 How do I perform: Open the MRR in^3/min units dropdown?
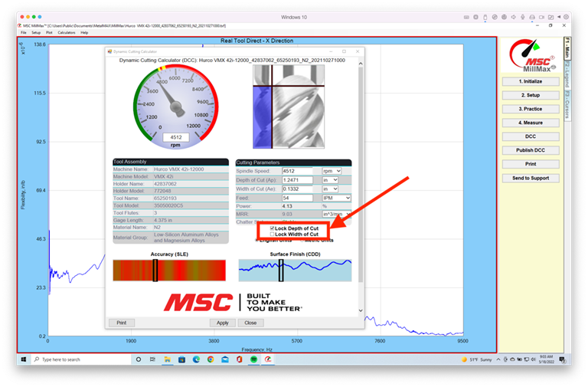pyautogui.click(x=336, y=214)
